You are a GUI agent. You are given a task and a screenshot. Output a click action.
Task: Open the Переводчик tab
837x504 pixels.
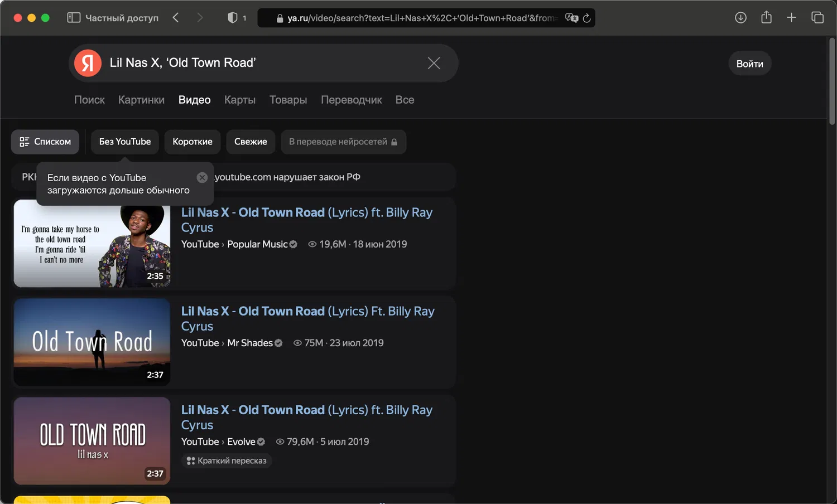351,100
